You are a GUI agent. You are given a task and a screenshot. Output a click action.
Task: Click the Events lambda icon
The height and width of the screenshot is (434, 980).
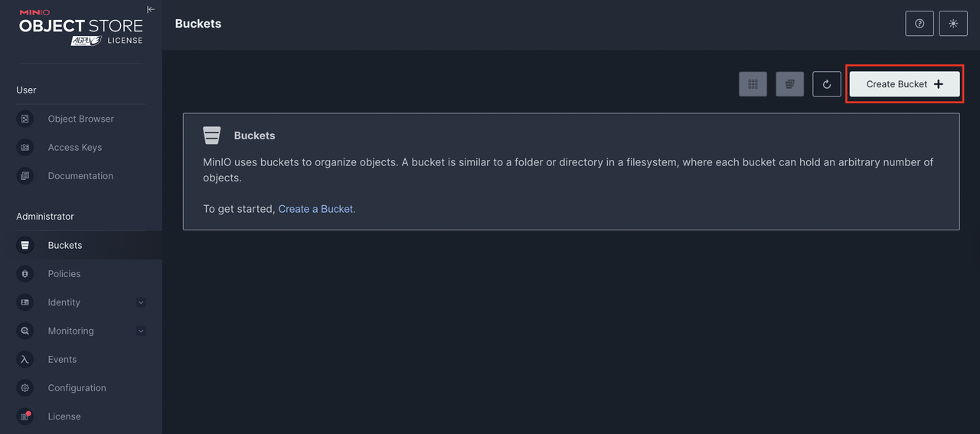click(25, 360)
